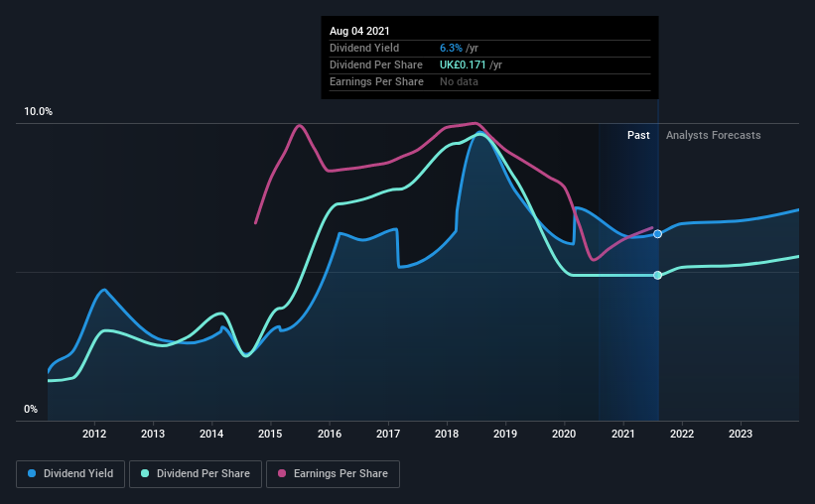Click the 2012 x-axis label
This screenshot has height=504, width=815.
point(94,434)
